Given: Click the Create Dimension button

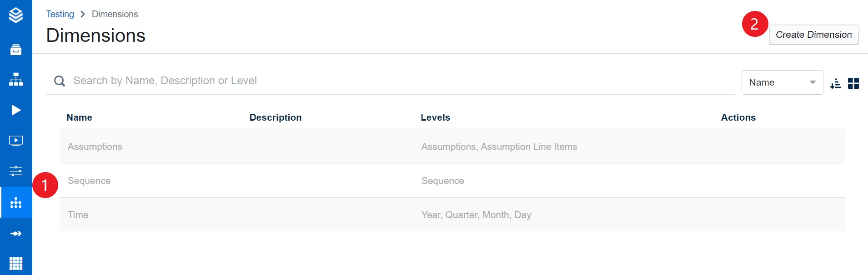Looking at the screenshot, I should (813, 35).
